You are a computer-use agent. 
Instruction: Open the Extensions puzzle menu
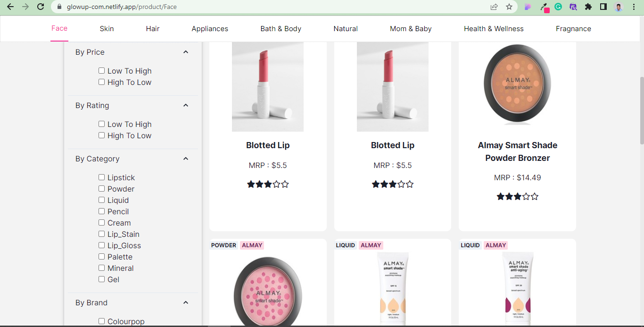[588, 7]
